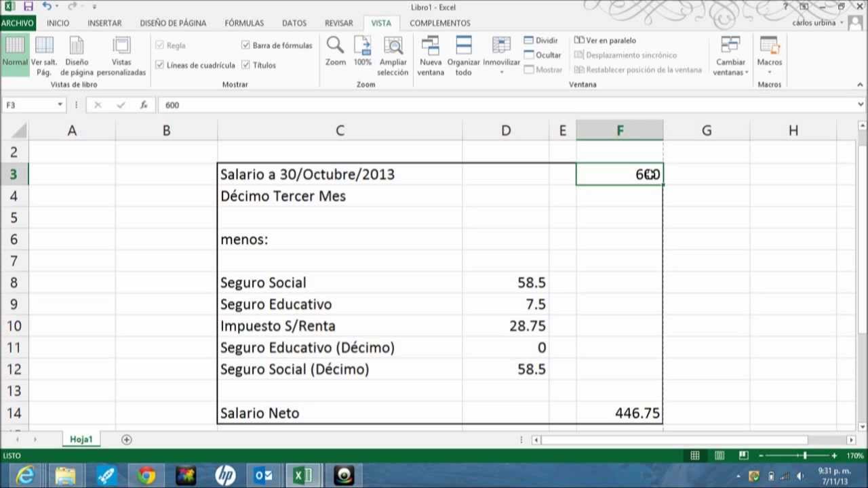Toggle the Regla checkbox
The width and height of the screenshot is (868, 488).
(160, 45)
